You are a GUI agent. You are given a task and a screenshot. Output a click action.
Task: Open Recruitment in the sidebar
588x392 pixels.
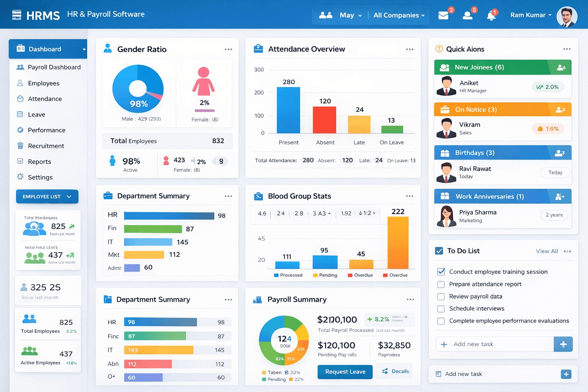40,146
